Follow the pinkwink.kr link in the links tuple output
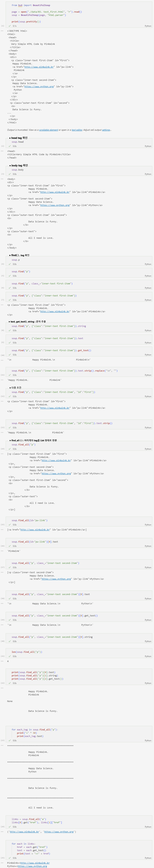This screenshot has height=868, width=154. [x=24, y=832]
